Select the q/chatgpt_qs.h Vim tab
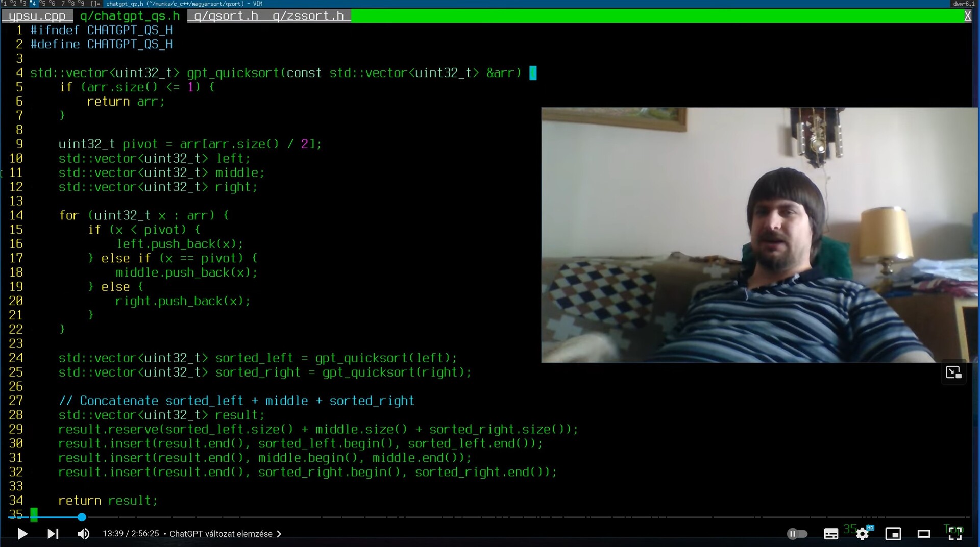Screen dimensions: 980x547 click(130, 16)
